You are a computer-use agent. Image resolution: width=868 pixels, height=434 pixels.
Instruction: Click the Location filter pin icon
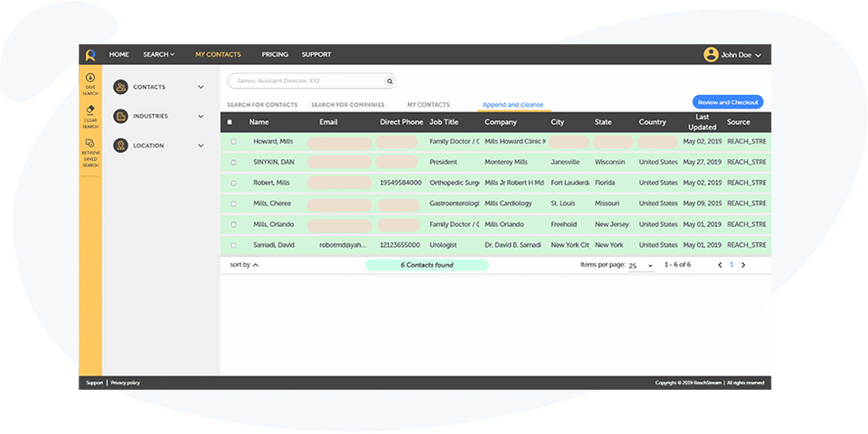point(120,146)
